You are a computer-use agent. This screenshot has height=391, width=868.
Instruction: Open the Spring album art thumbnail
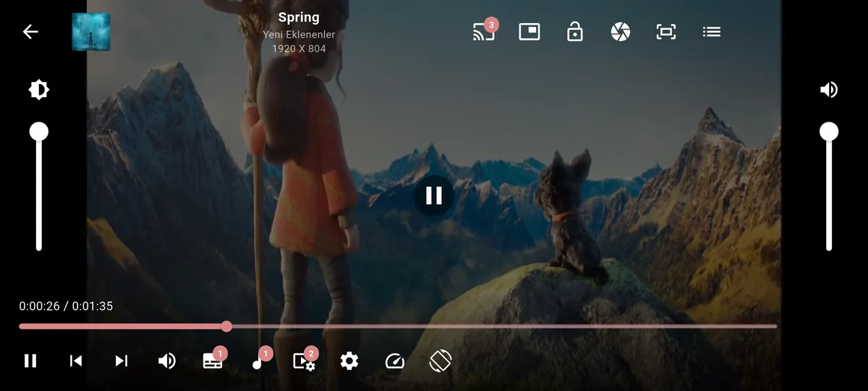click(x=91, y=32)
